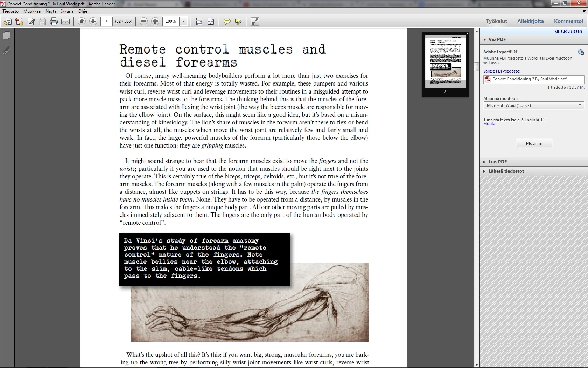Viewport: 588px width, 368px height.
Task: Click the Print file icon
Action: (54, 21)
